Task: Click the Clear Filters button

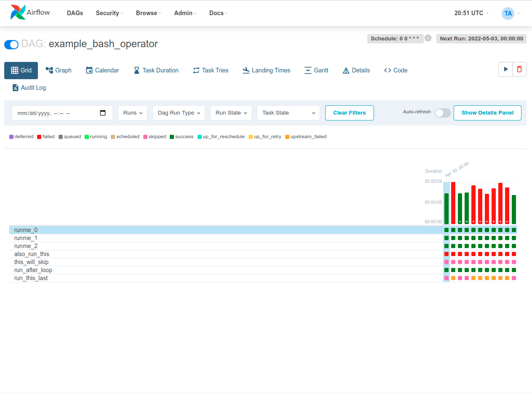Action: click(350, 113)
